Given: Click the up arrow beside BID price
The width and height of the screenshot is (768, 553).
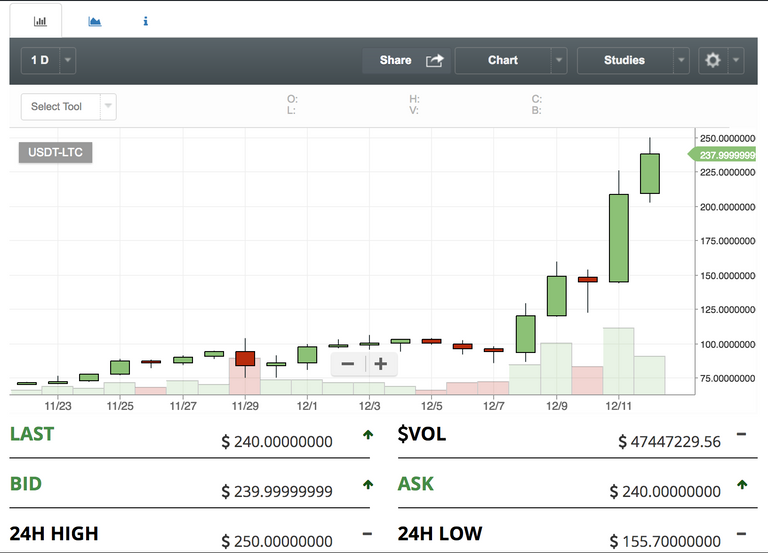Looking at the screenshot, I should click(368, 484).
